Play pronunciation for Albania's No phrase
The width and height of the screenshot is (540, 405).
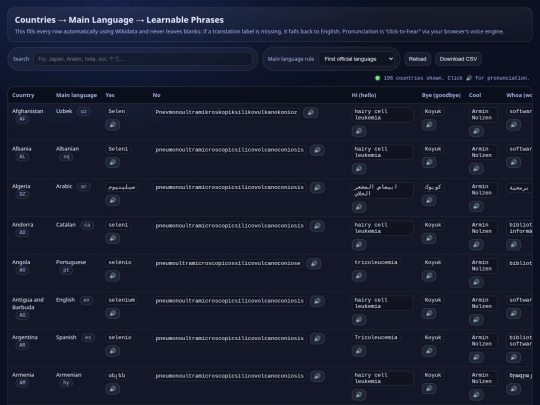coord(317,150)
